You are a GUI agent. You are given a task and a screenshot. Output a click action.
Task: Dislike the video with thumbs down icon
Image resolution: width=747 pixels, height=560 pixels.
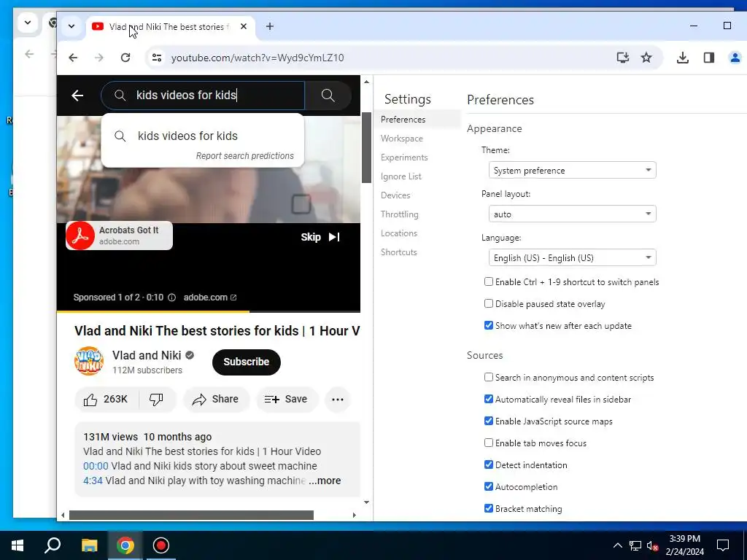pos(156,400)
